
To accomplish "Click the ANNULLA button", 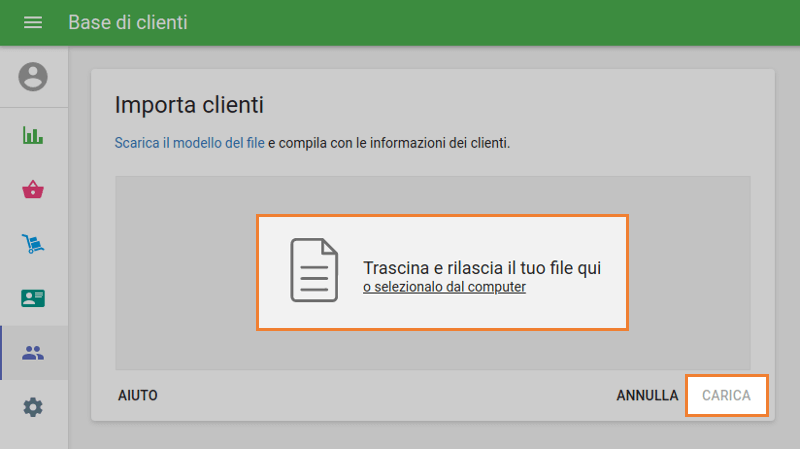I will 647,395.
